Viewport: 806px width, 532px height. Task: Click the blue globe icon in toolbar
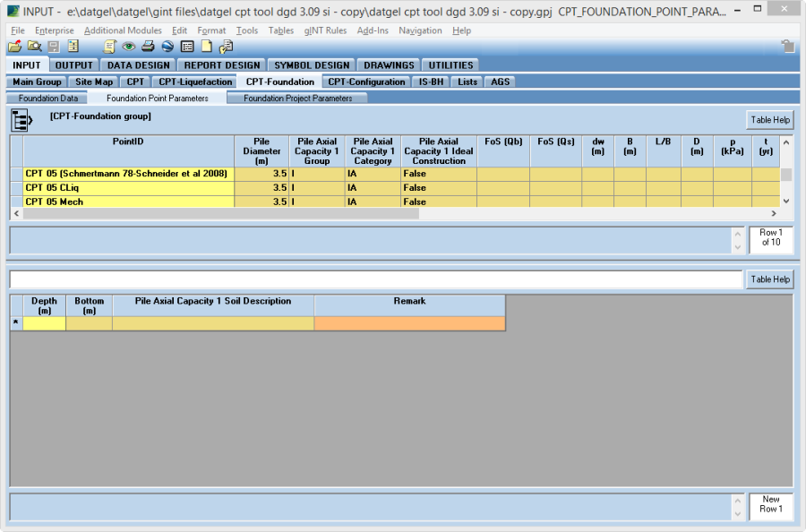click(167, 47)
